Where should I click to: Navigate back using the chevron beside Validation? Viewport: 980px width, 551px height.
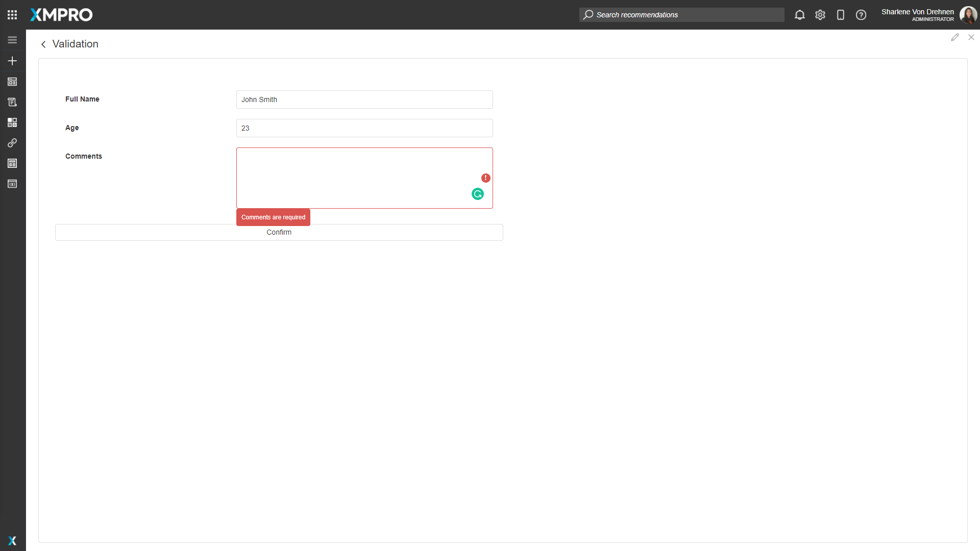click(43, 44)
